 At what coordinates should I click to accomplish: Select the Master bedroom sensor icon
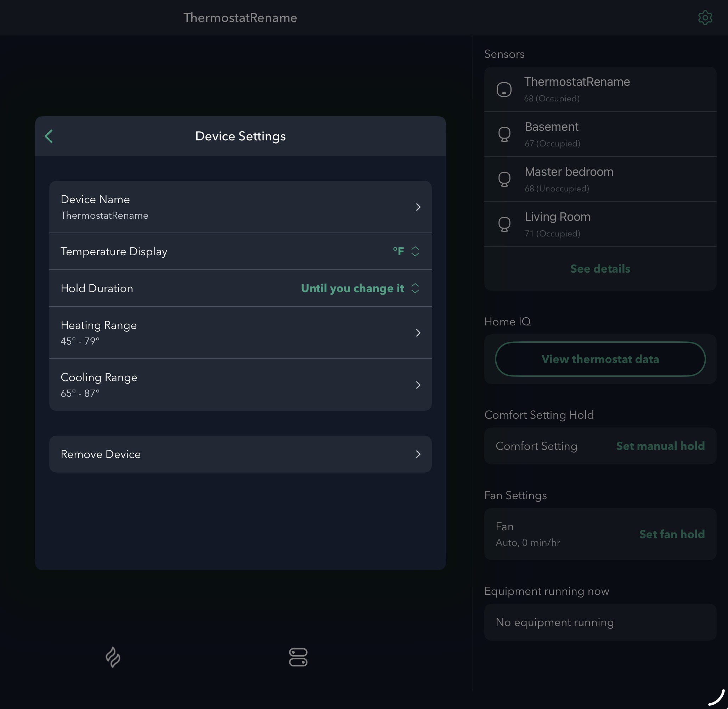coord(504,179)
